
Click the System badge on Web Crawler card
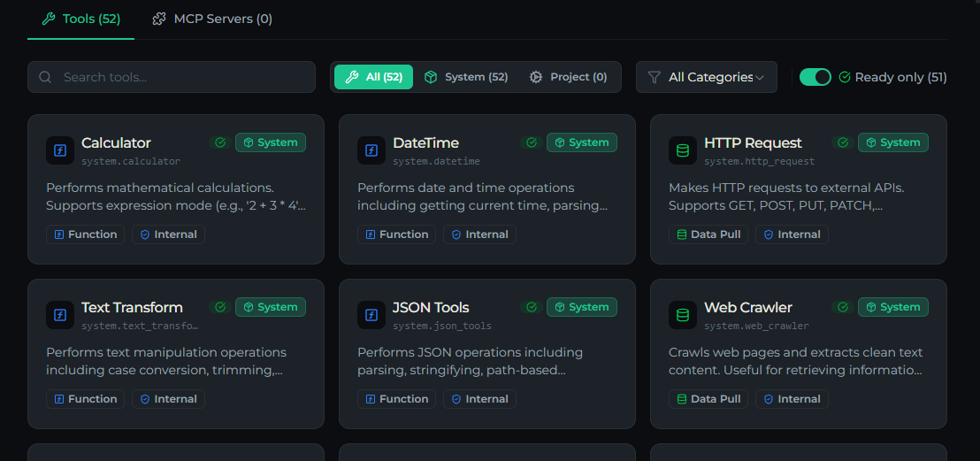click(x=893, y=307)
